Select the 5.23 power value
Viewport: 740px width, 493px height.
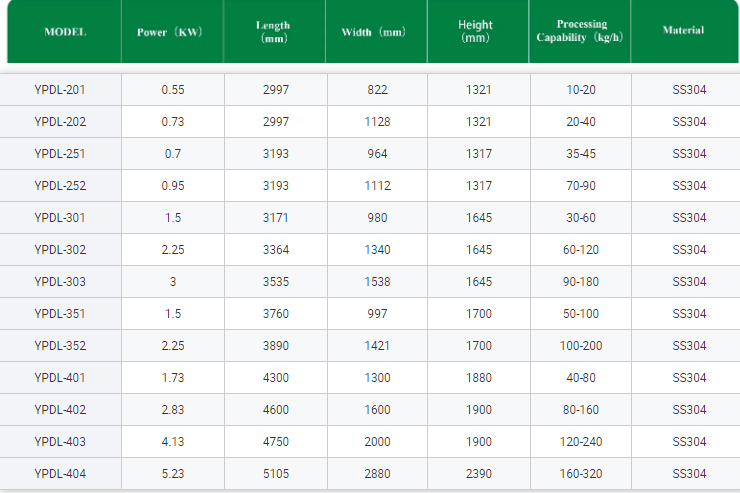coord(172,474)
